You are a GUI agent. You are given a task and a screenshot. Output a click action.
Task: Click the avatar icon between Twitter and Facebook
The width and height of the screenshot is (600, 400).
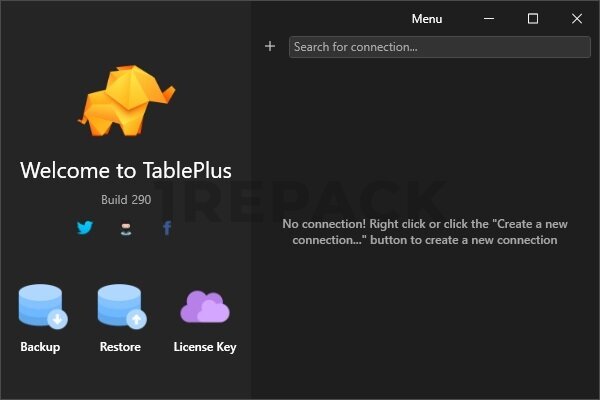tap(126, 228)
